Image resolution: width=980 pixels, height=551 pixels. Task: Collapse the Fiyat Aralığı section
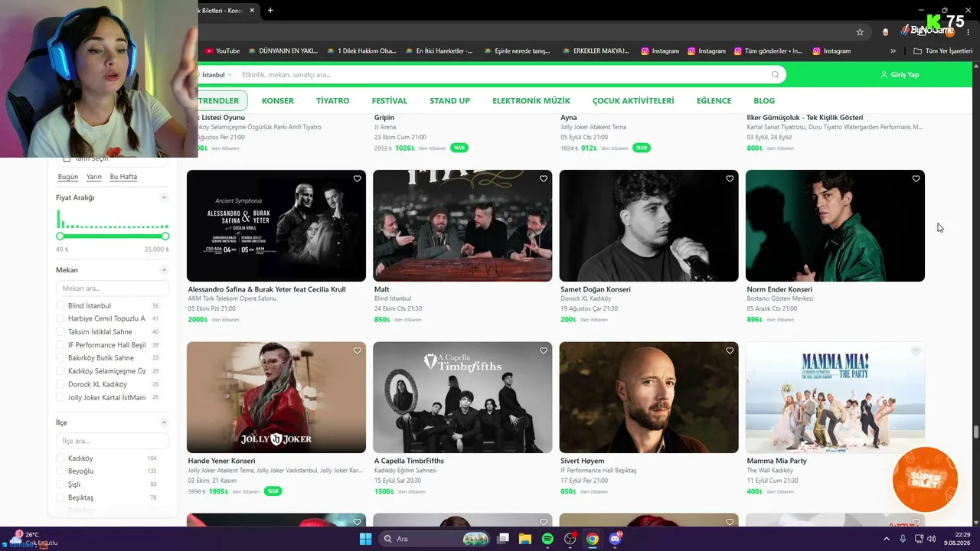tap(164, 197)
